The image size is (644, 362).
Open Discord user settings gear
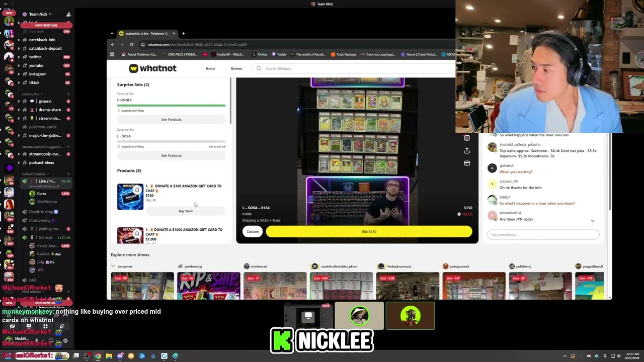(x=65, y=340)
